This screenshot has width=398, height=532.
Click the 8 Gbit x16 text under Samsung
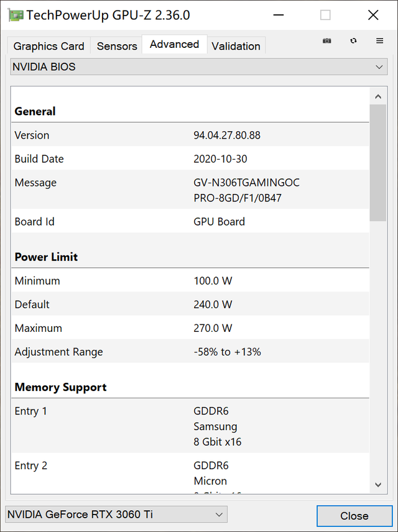pyautogui.click(x=217, y=442)
